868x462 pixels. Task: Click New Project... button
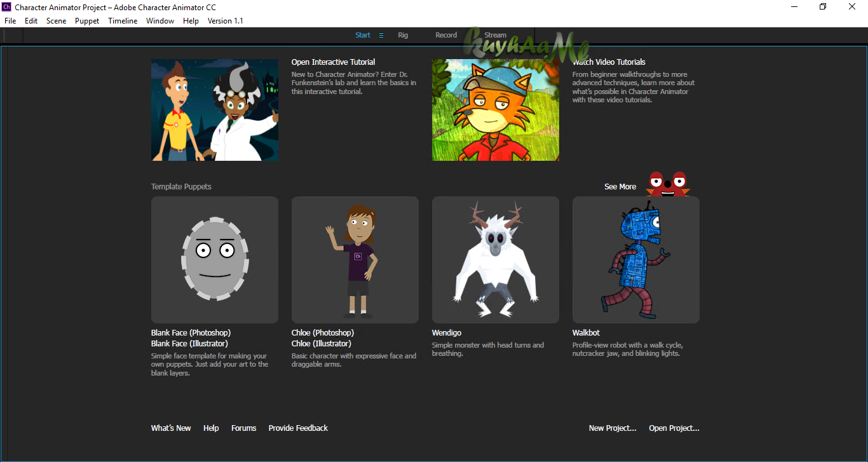[x=613, y=428]
